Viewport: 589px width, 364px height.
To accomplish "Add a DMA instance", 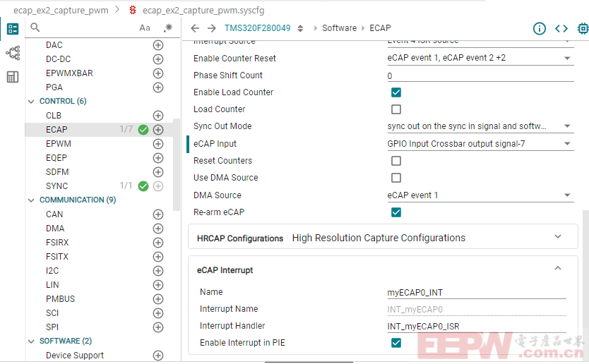I will [x=158, y=229].
